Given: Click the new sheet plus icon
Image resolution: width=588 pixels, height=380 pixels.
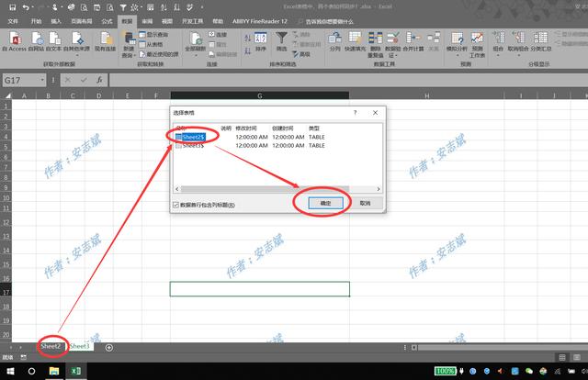Looking at the screenshot, I should (x=109, y=348).
